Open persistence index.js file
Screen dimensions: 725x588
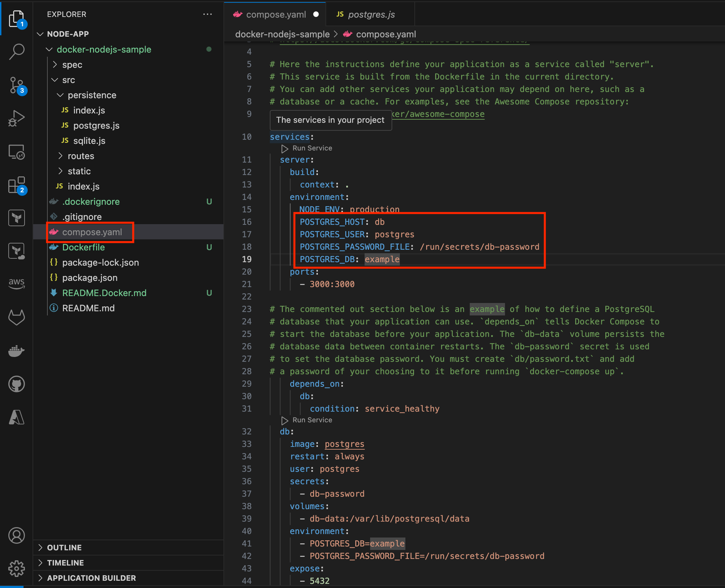[89, 110]
